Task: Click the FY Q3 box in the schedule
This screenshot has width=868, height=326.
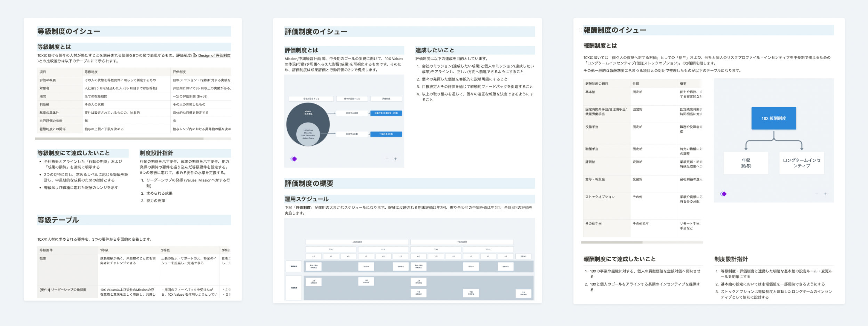Action: [x=436, y=249]
